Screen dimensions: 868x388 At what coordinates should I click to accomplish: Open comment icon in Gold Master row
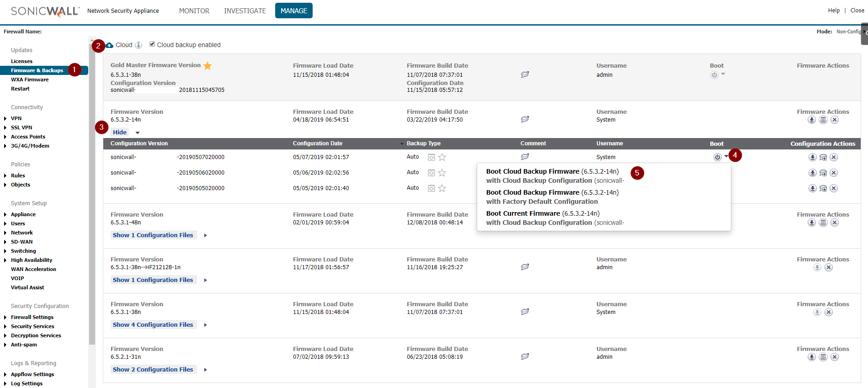click(x=525, y=74)
